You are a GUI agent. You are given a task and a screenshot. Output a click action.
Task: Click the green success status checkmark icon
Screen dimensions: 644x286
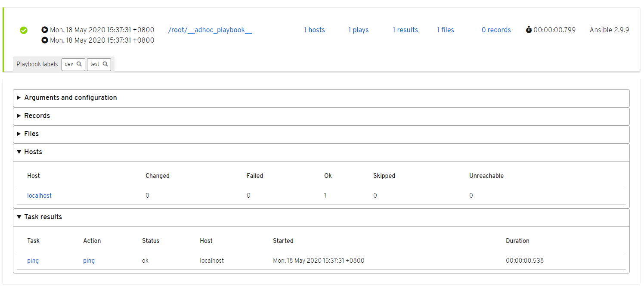pyautogui.click(x=24, y=30)
